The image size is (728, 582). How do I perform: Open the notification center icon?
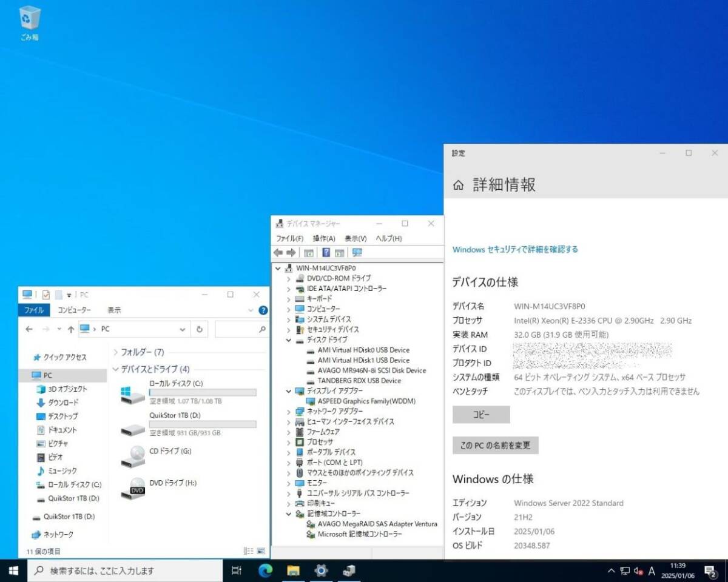point(710,570)
